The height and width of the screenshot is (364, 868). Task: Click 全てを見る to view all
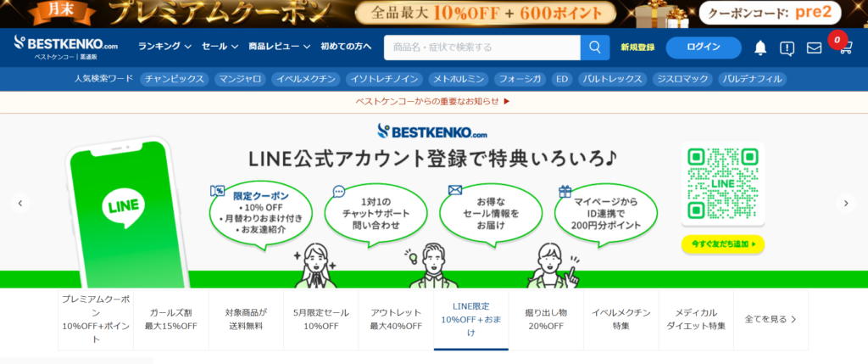click(771, 320)
